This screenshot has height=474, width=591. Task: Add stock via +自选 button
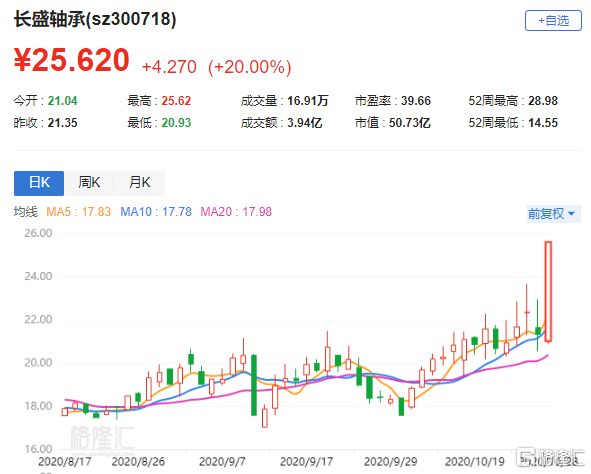[x=553, y=21]
